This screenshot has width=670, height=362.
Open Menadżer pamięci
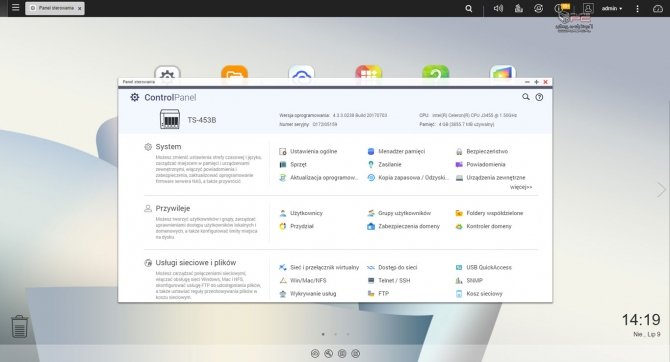coord(396,151)
